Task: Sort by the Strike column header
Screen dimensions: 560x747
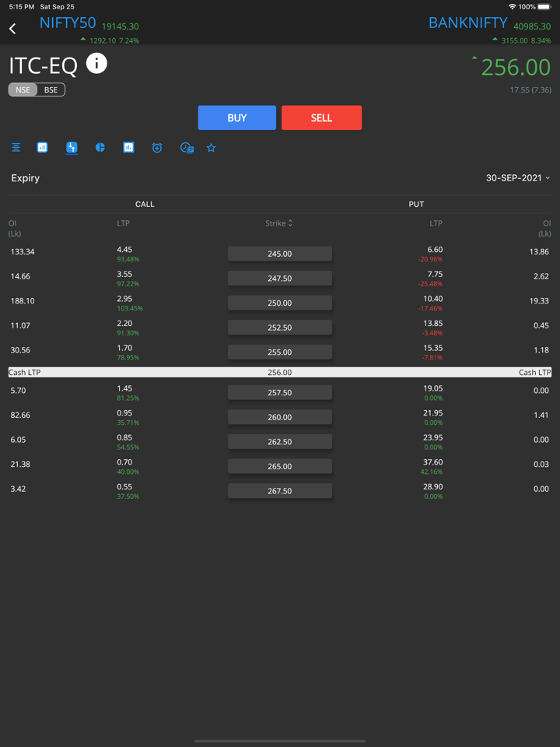Action: point(279,223)
